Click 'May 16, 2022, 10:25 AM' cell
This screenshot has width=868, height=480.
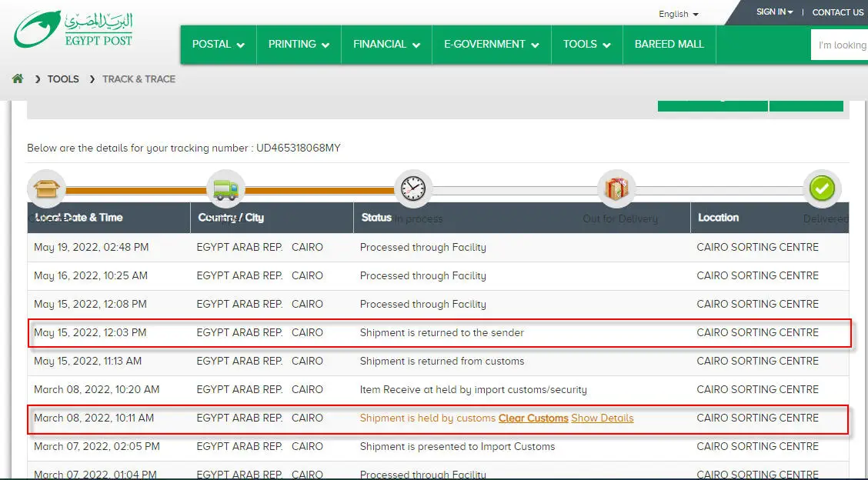[x=91, y=275]
